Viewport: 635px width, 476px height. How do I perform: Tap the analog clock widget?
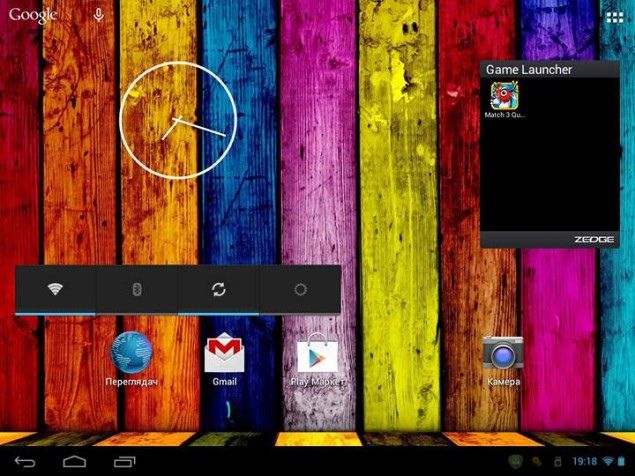pos(178,121)
